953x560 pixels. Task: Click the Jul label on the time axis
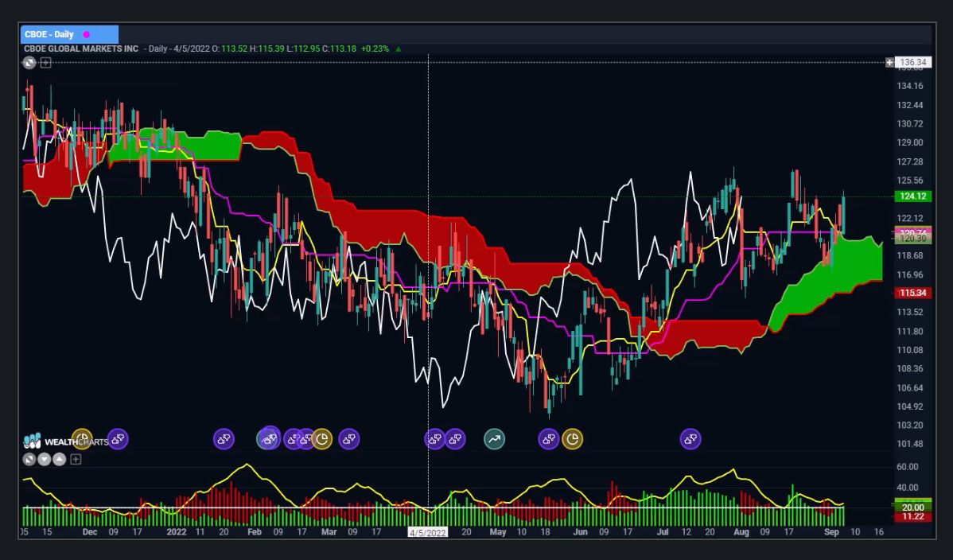click(663, 531)
